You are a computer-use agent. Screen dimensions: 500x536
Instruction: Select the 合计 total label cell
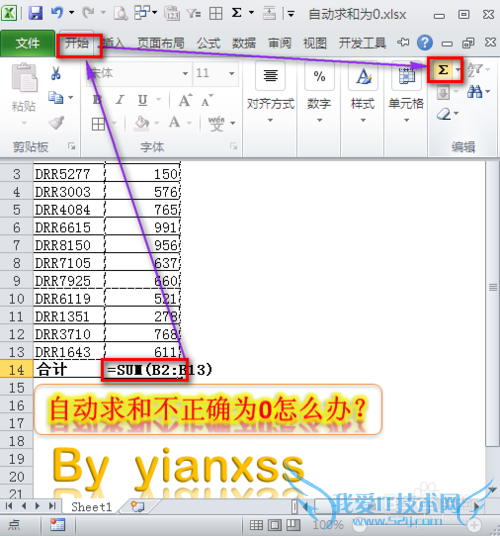68,369
